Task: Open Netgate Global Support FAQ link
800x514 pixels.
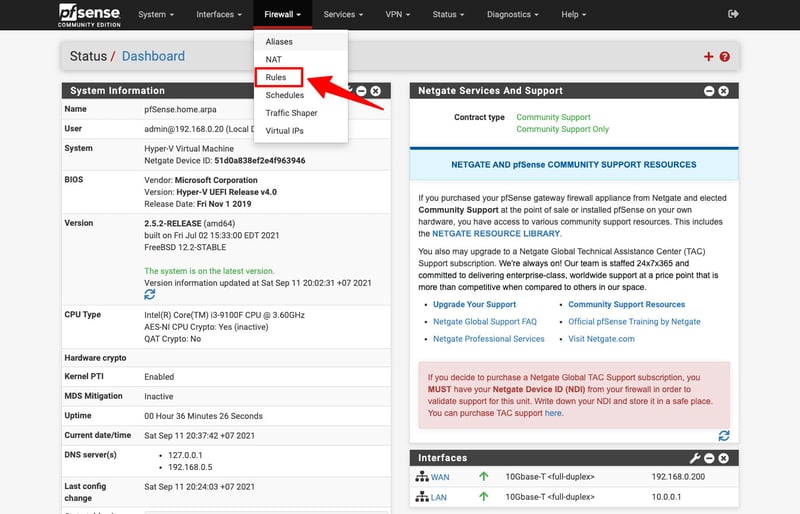Action: pos(485,322)
